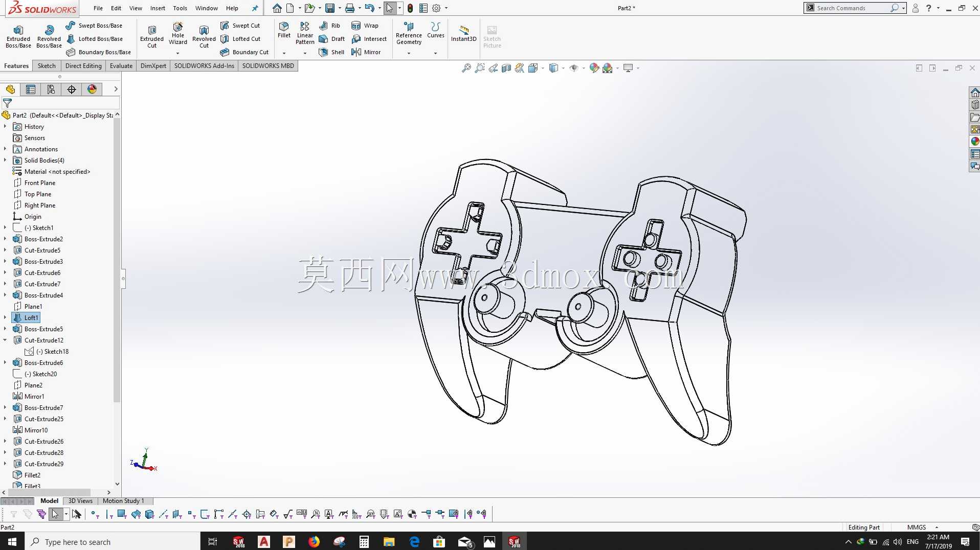Viewport: 980px width, 550px height.
Task: Choose the Lofted Boss/Base tool
Action: (x=94, y=39)
